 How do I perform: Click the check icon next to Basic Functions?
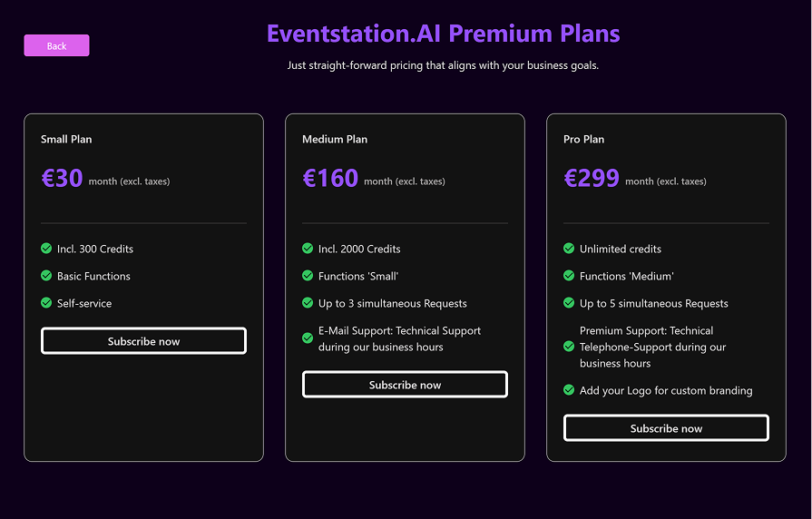tap(46, 276)
